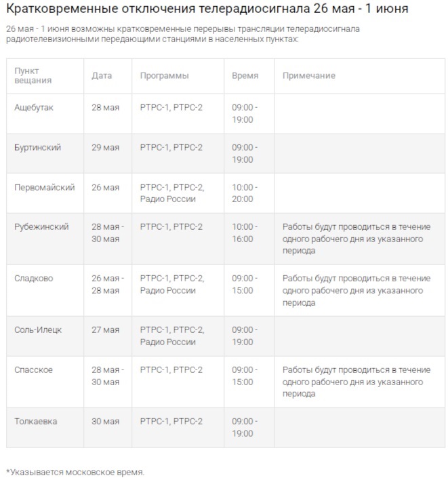Click the 'Примечание' column header
This screenshot has height=480, width=448.
(309, 75)
